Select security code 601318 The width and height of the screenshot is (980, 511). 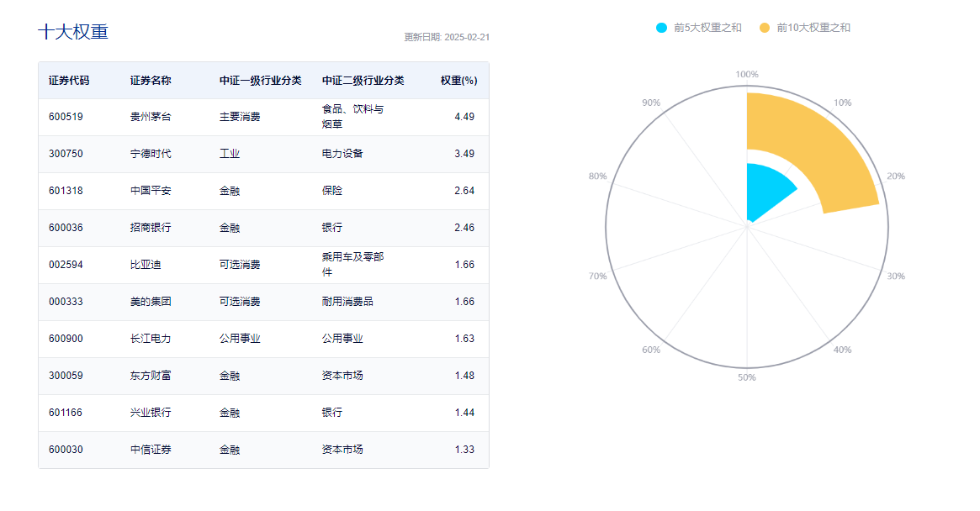[x=66, y=191]
